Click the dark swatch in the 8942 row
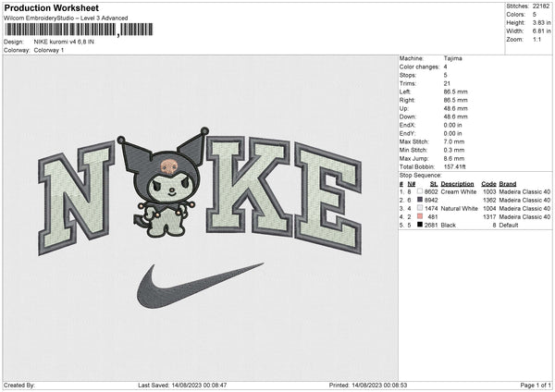This screenshot has width=555, height=392. (420, 200)
